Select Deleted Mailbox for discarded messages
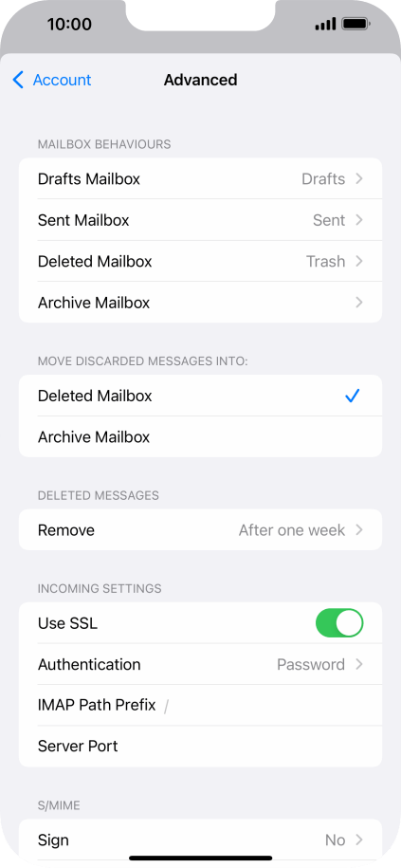 coord(200,396)
